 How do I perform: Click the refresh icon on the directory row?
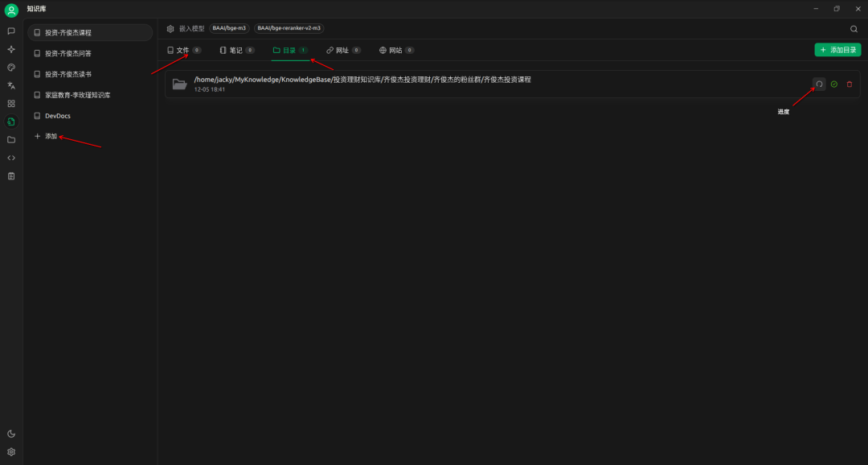[x=819, y=84]
